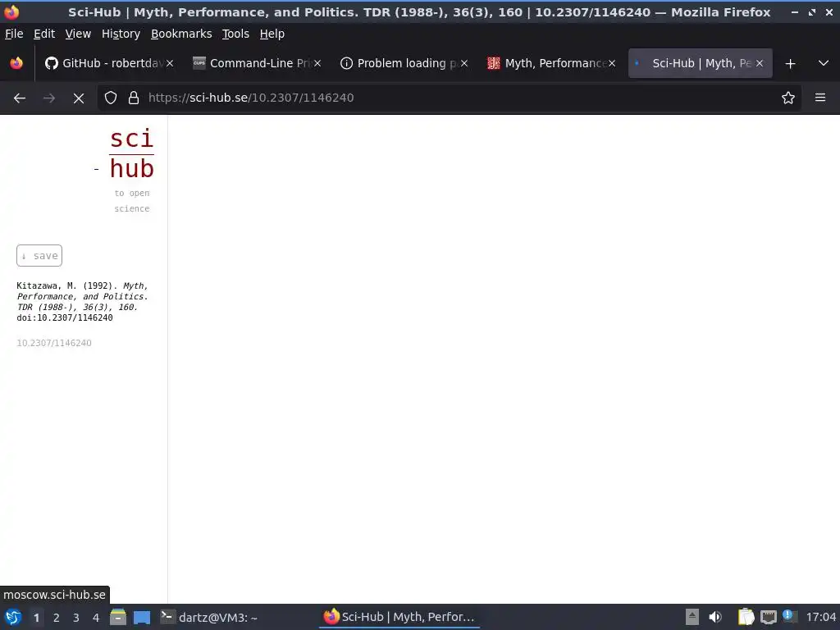Close the Problem loading page tab

tap(464, 63)
